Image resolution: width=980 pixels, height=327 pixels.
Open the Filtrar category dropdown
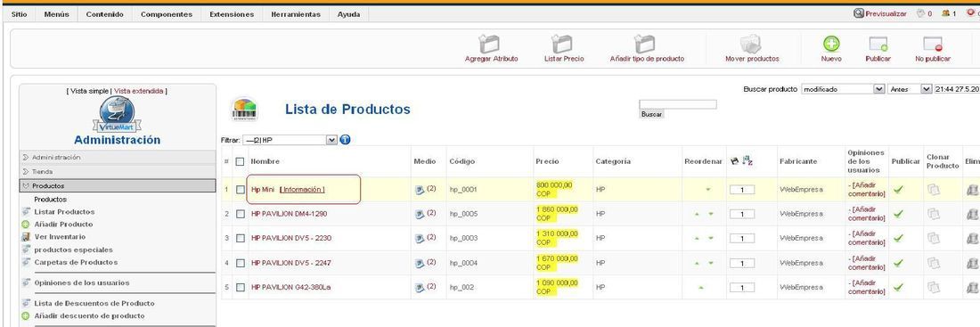tap(290, 140)
